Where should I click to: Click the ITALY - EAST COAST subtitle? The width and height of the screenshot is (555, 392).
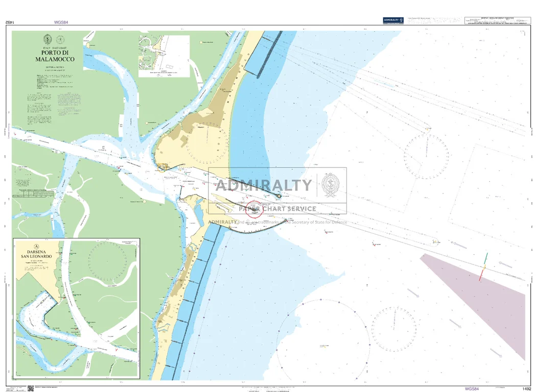(x=55, y=47)
